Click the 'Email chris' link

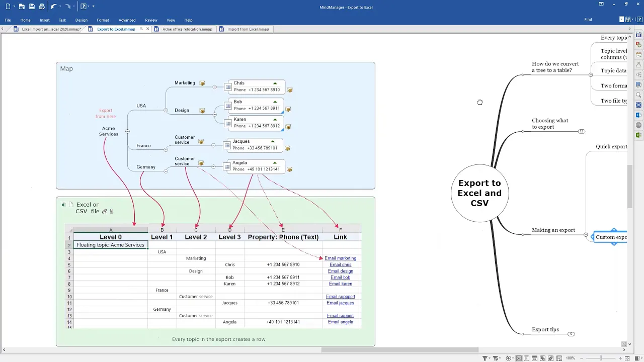340,264
